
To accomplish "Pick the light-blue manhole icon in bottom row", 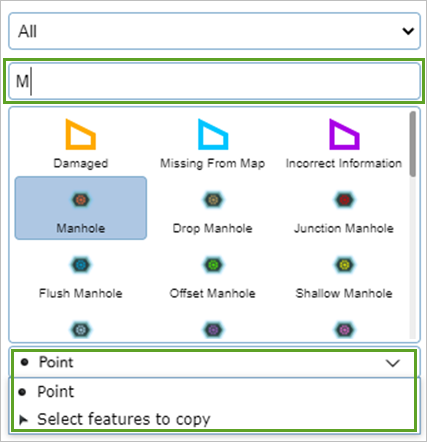I will 81,330.
